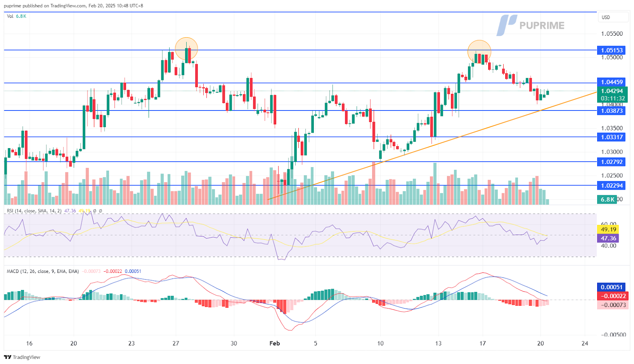
Task: Click the 40.00 RSI axis tick
Action: tap(609, 246)
